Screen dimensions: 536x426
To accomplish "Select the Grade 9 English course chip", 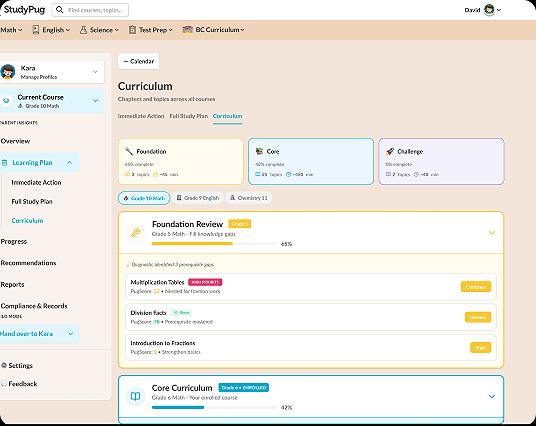I will pos(198,198).
